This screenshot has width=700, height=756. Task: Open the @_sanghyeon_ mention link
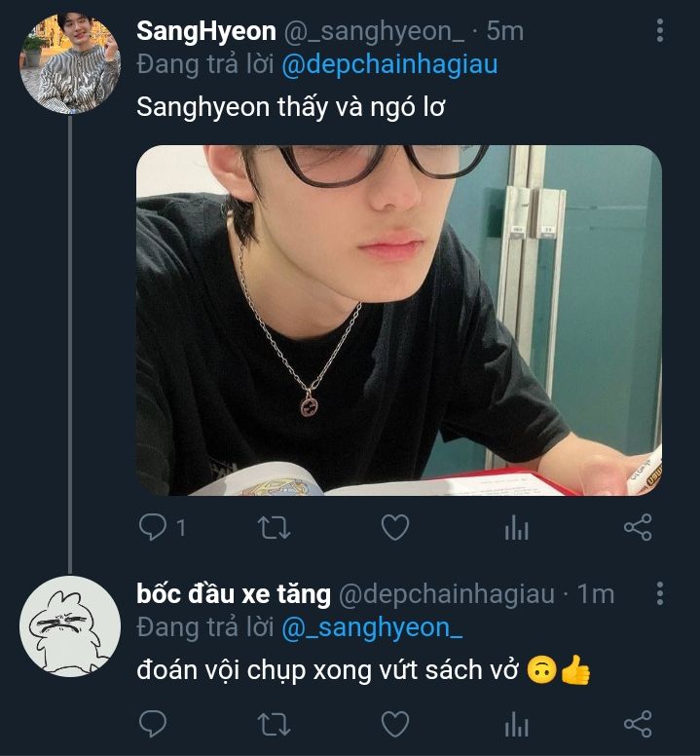click(372, 628)
